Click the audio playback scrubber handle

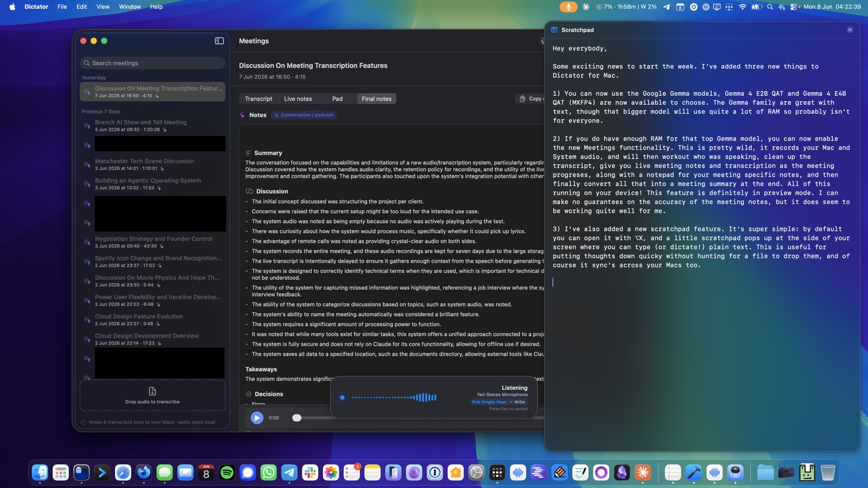tap(297, 418)
